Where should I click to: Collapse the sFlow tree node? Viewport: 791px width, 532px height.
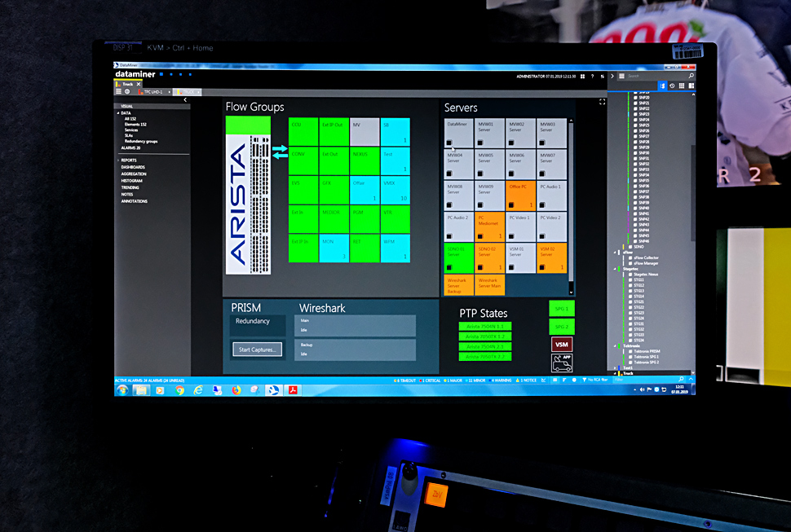pos(615,253)
